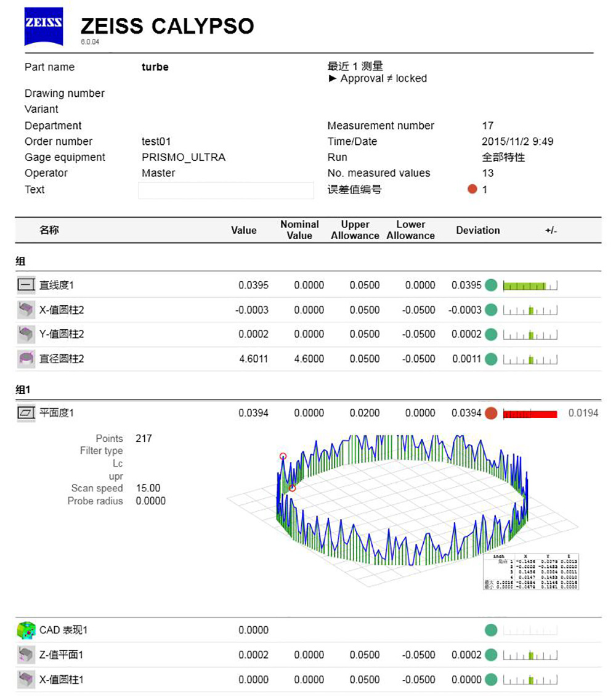The image size is (616, 696).
Task: Click the Y-值圆柱2 row name
Action: [62, 334]
